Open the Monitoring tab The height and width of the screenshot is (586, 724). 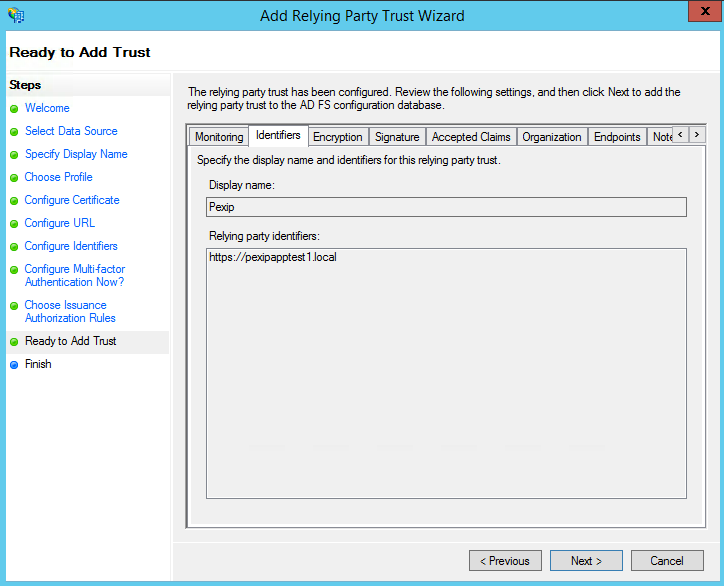(219, 137)
